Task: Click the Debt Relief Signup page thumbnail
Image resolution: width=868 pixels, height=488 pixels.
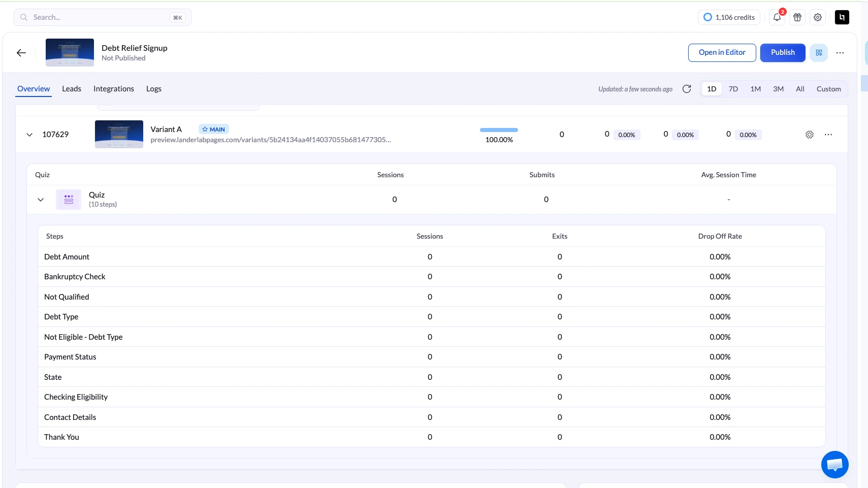Action: tap(70, 53)
